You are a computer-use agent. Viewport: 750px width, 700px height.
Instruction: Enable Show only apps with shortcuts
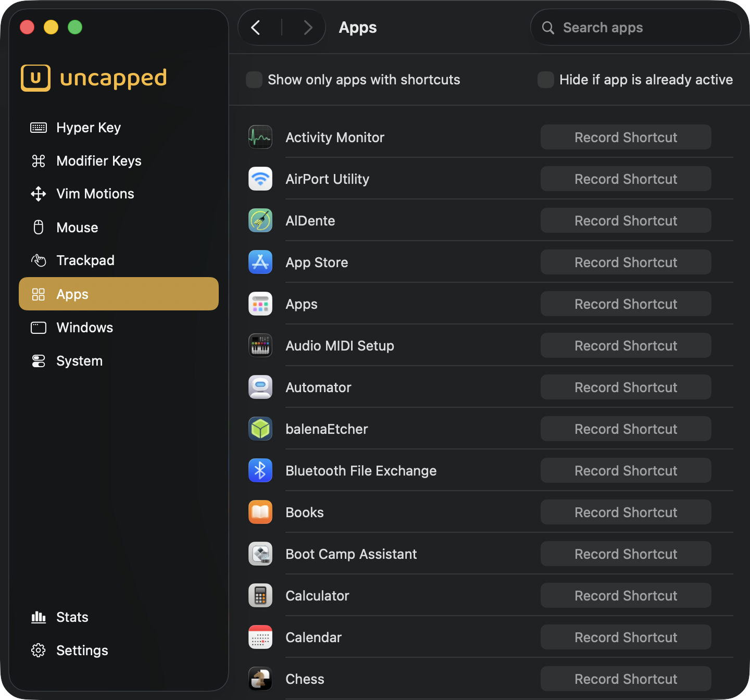[x=254, y=80]
